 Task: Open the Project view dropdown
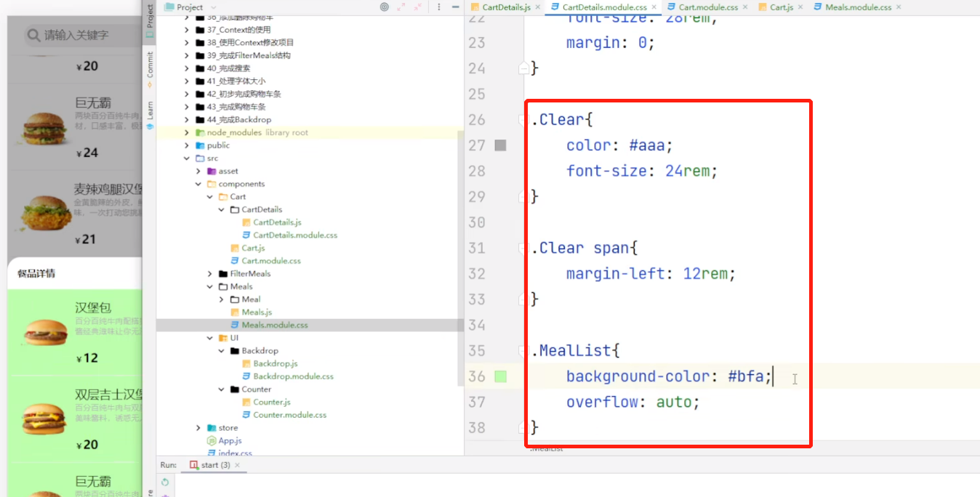190,7
